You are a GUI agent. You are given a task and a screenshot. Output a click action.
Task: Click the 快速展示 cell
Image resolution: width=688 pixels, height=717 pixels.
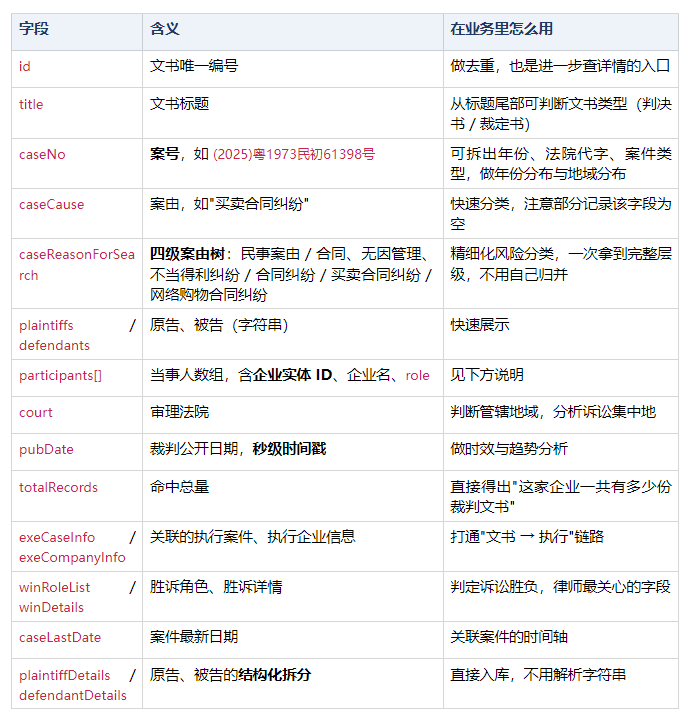point(560,334)
